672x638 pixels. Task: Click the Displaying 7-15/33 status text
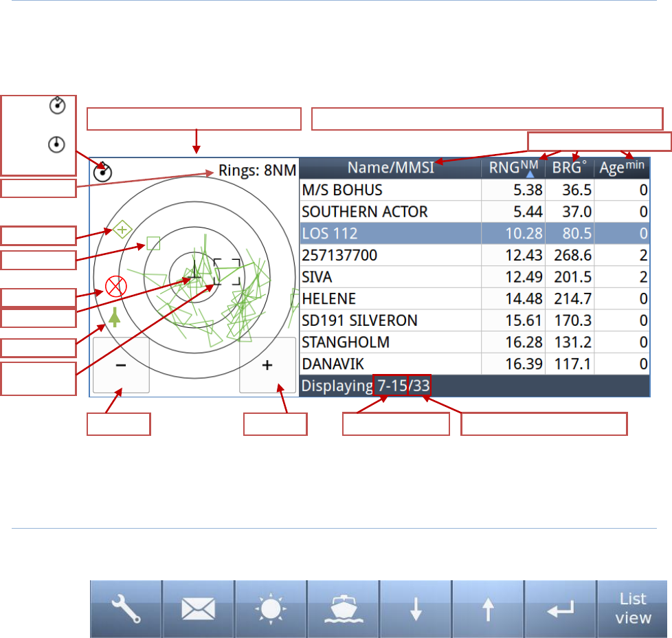tap(366, 386)
